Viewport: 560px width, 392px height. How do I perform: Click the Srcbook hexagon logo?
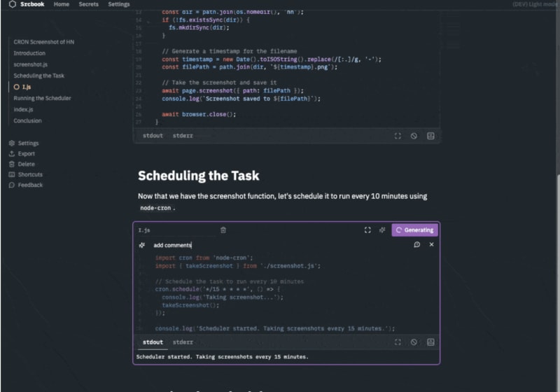13,4
